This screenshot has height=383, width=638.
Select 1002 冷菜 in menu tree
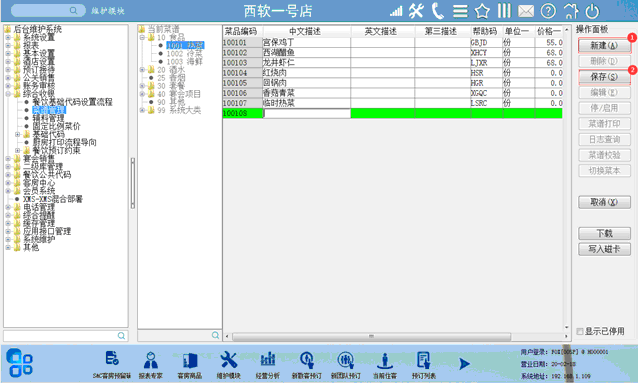[184, 54]
